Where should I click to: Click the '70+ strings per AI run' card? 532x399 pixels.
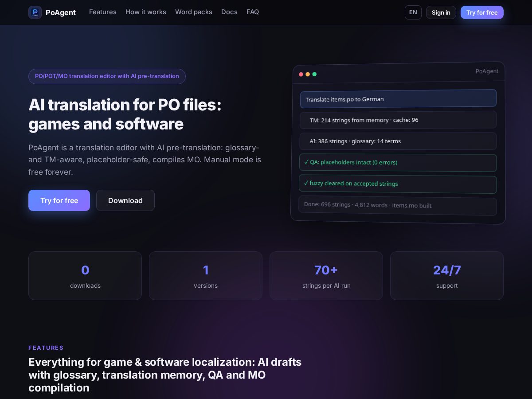326,276
